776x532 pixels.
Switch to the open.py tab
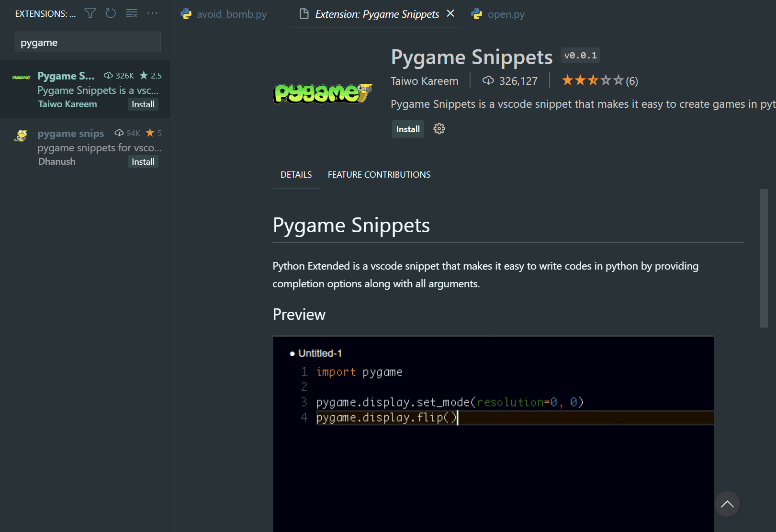[x=506, y=14]
